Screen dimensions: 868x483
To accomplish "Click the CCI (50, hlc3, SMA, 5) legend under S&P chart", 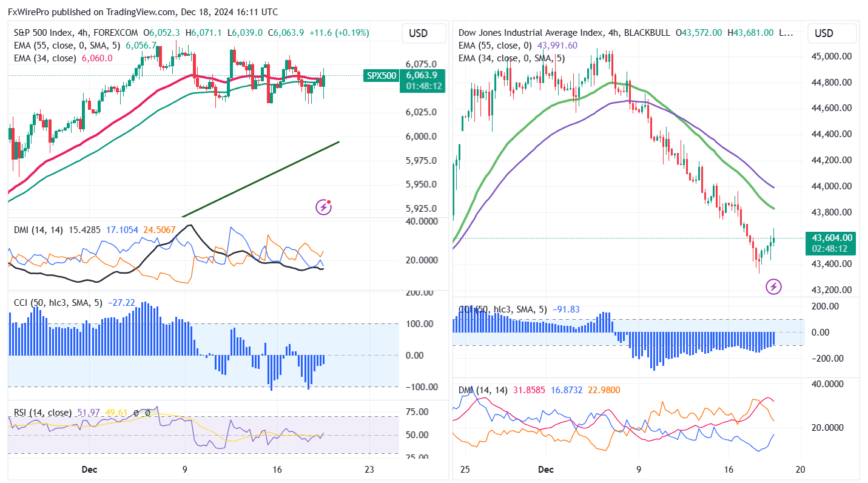I will [58, 302].
